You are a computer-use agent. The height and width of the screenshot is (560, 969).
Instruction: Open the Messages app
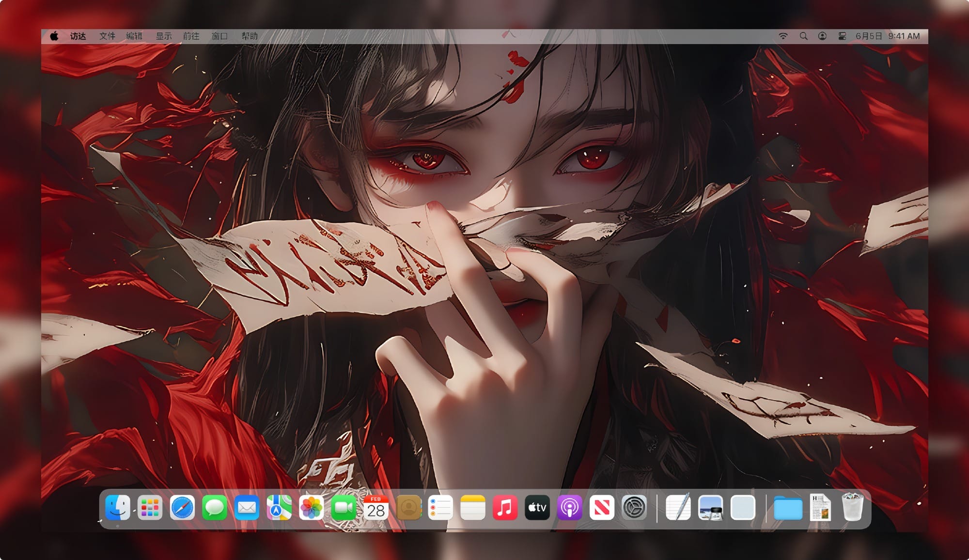click(x=214, y=508)
